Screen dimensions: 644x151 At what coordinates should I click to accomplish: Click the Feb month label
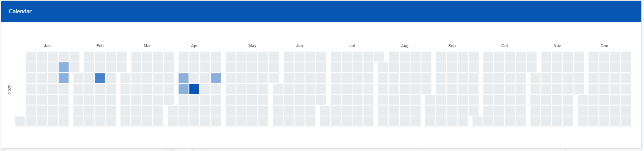tap(100, 46)
